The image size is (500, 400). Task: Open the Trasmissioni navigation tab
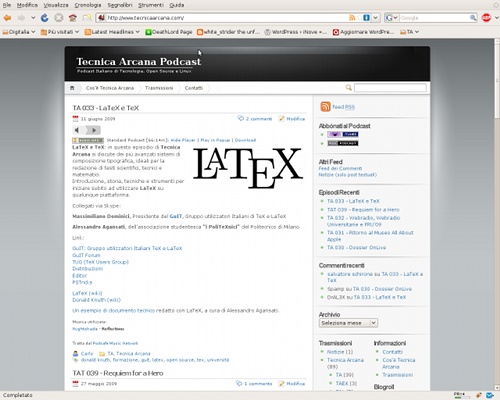pyautogui.click(x=159, y=88)
